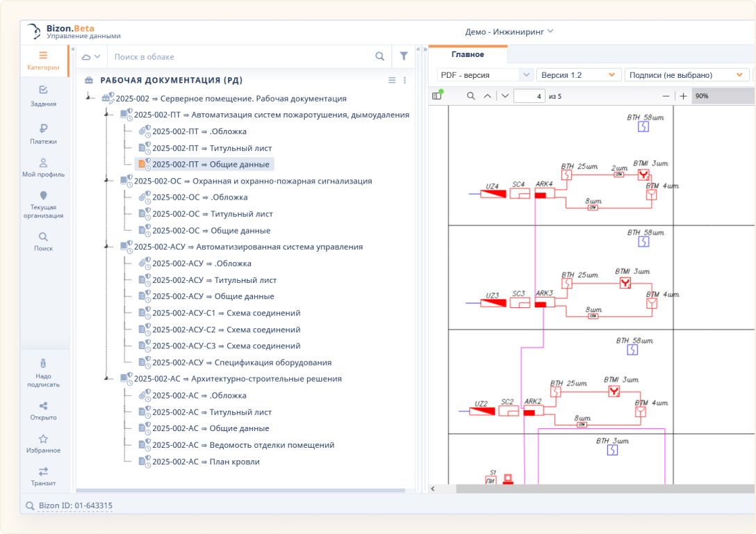Switch to the Главное tab
The width and height of the screenshot is (756, 534).
click(x=468, y=54)
